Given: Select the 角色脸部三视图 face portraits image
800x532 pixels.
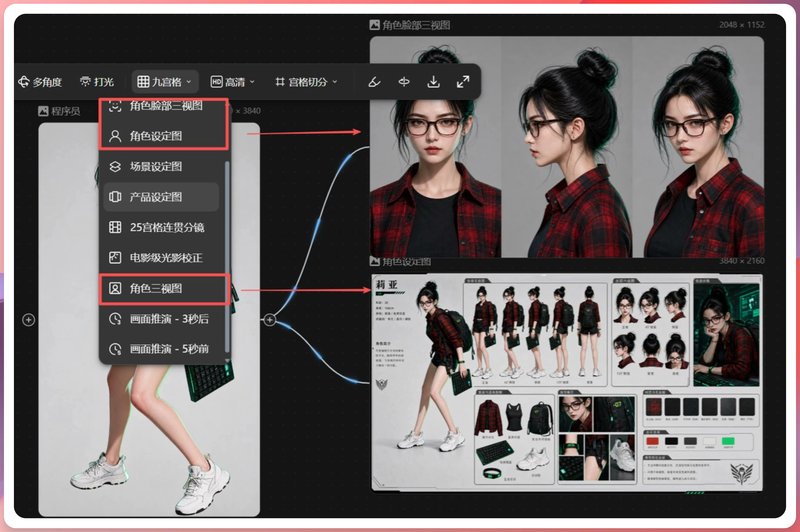Looking at the screenshot, I should click(566, 147).
